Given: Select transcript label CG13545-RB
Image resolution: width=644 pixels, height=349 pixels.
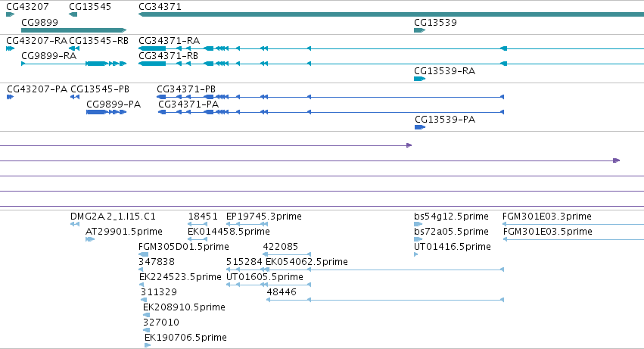Looking at the screenshot, I should 99,41.
